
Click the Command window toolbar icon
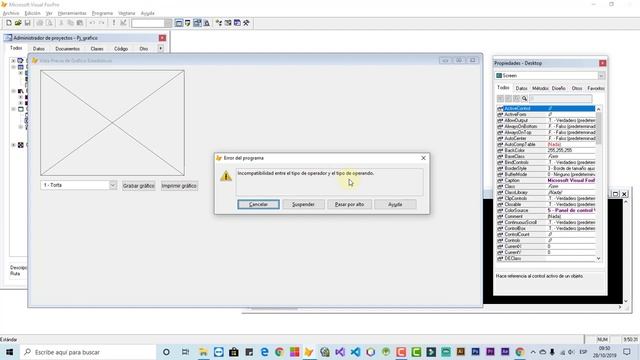(x=179, y=23)
